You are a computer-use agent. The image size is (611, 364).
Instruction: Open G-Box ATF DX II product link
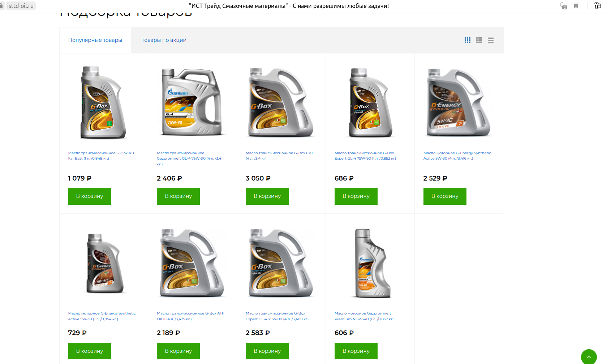click(x=190, y=316)
